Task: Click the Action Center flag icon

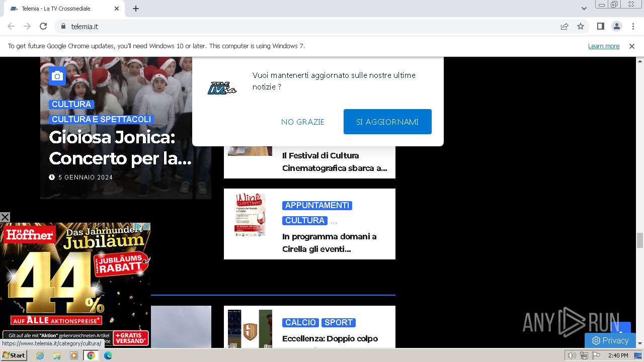Action: point(596,355)
